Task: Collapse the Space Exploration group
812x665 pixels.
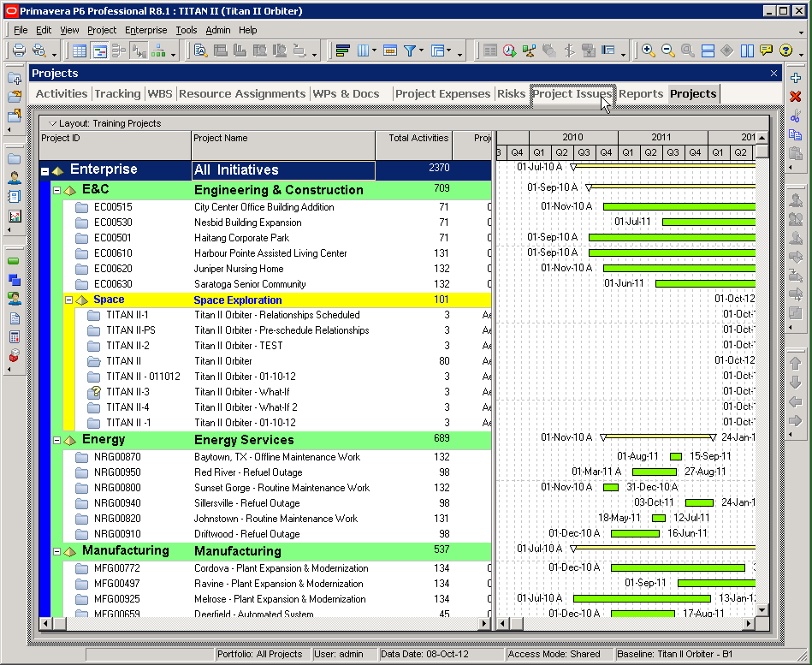Action: point(68,300)
